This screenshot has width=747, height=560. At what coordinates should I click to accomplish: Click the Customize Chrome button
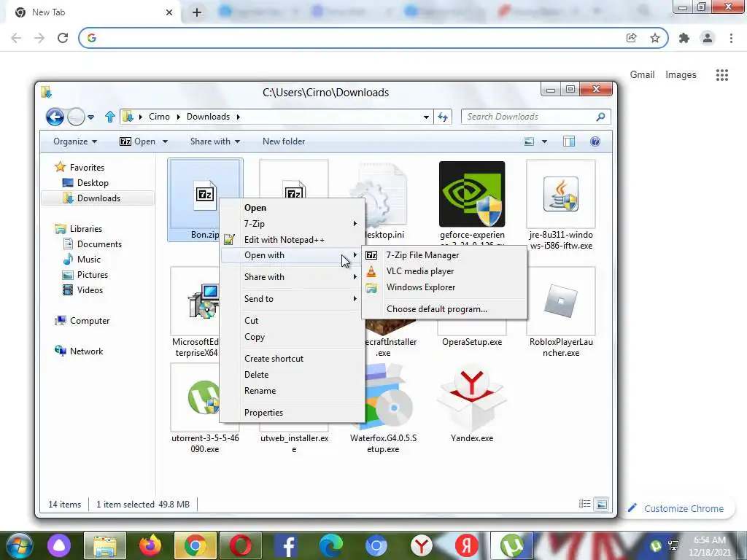click(x=677, y=508)
